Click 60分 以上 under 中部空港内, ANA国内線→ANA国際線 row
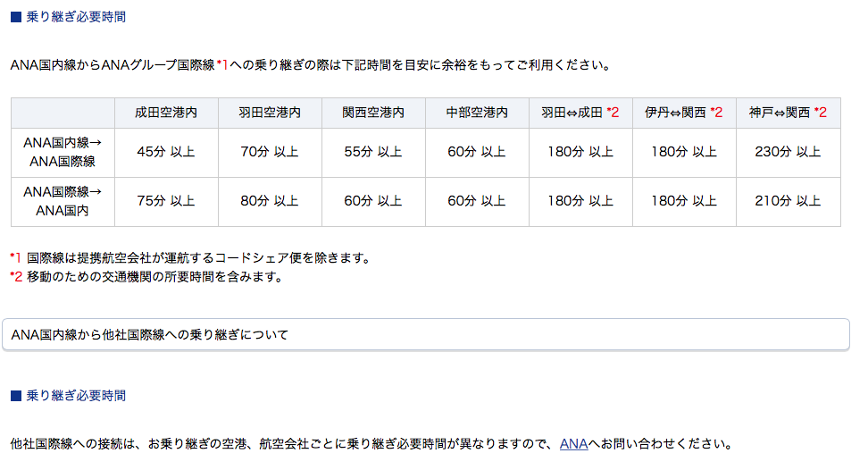868x470 pixels. click(x=477, y=152)
